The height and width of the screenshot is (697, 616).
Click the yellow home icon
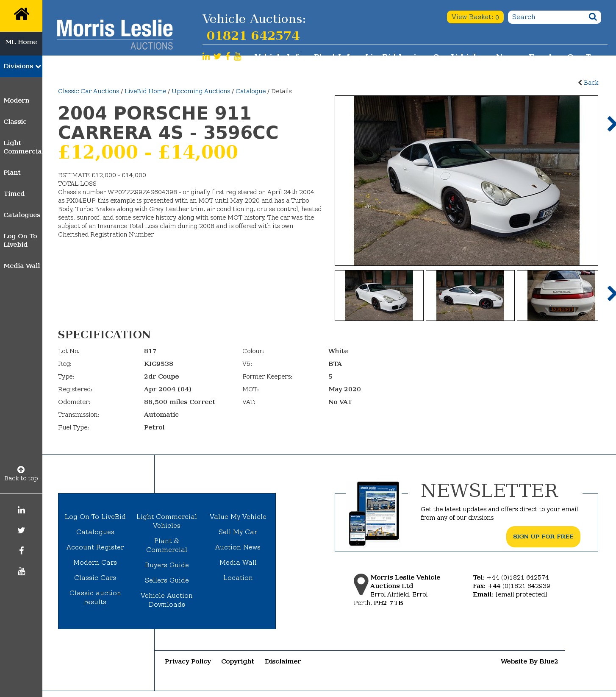click(21, 14)
